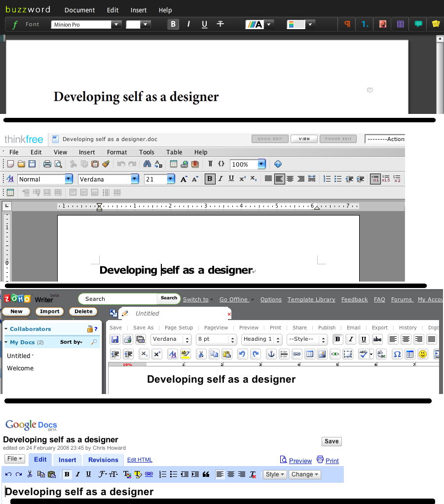Open the Heading 1 dropdown in Zoho
Screen dimensions: 444x504
pyautogui.click(x=278, y=339)
